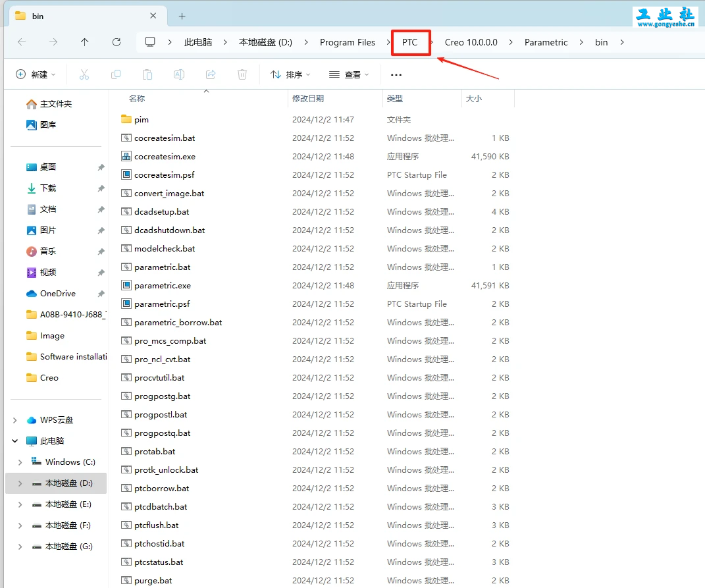The height and width of the screenshot is (588, 705).
Task: Select the cocreatesim.exe file icon
Action: (126, 157)
